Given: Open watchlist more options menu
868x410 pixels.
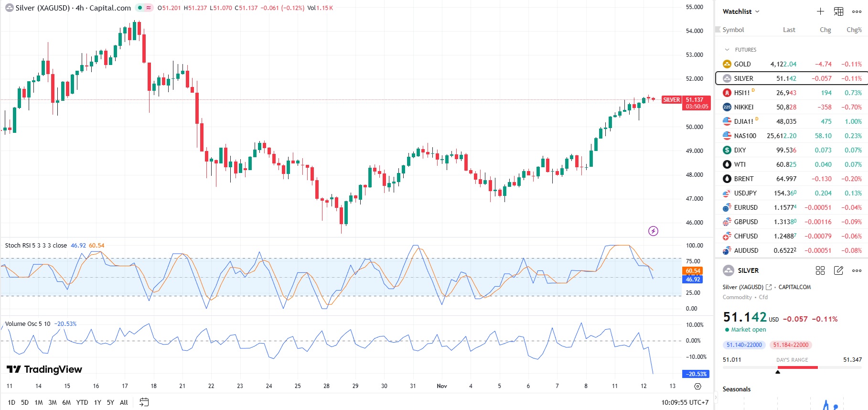Looking at the screenshot, I should tap(857, 11).
